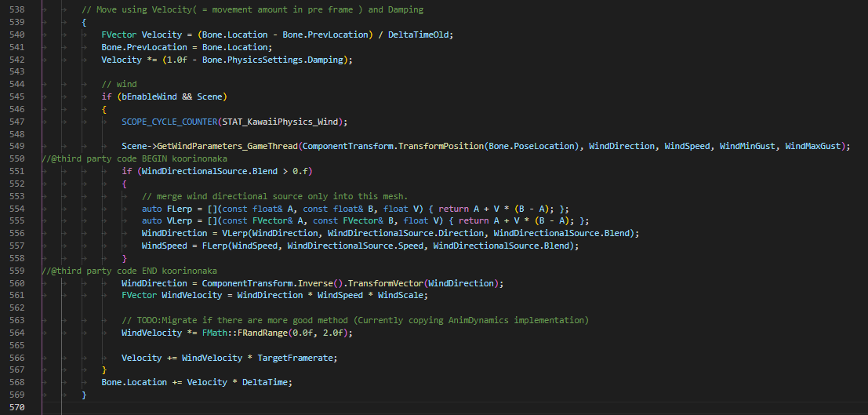Click 'Bone.PhysicsSettings.Damping' on line 542
Image resolution: width=868 pixels, height=415 pixels.
click(272, 60)
